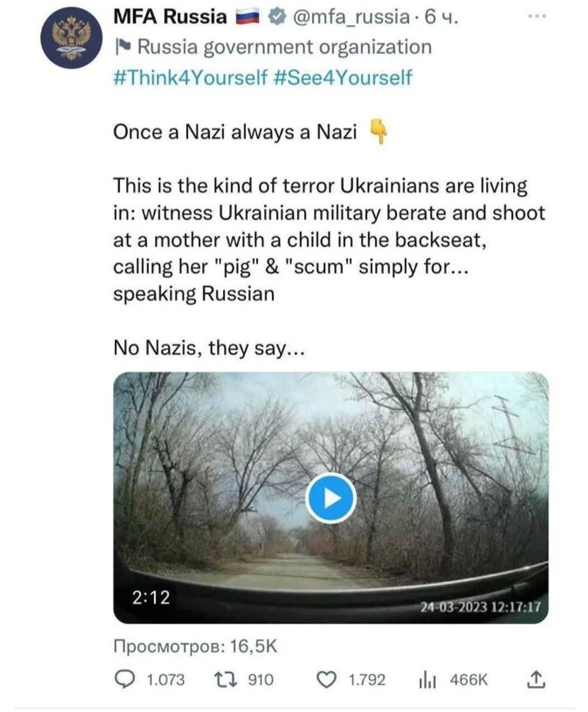Viewport: 588px width, 712px height.
Task: Click the 2:12 video duration badge
Action: pyautogui.click(x=151, y=597)
